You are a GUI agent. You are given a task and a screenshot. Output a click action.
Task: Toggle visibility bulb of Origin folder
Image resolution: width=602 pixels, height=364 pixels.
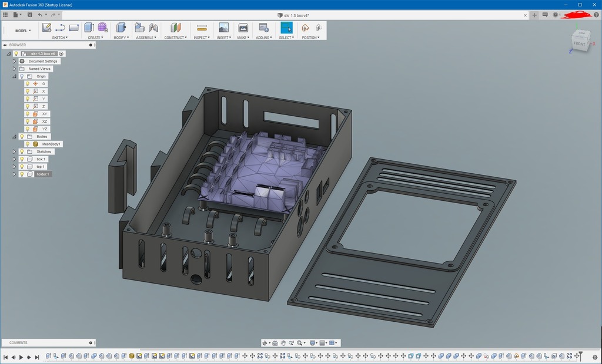pos(22,76)
